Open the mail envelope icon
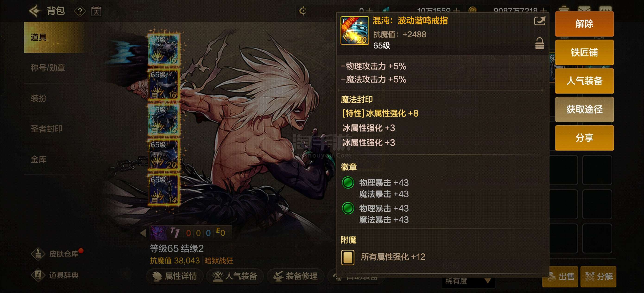Viewport: 644px width, 293px height. pos(584,9)
